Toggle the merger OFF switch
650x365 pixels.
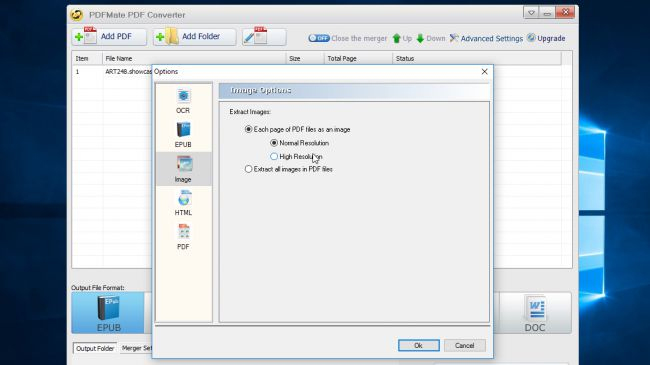319,38
